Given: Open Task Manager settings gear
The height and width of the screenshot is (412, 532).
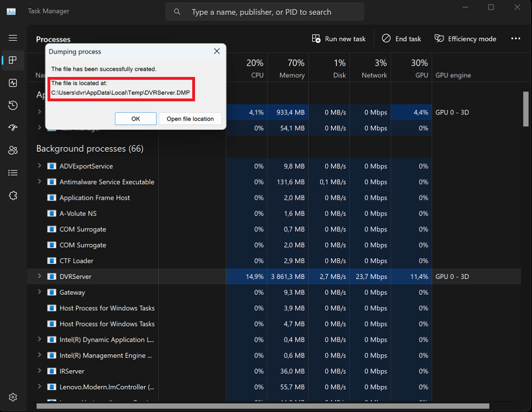Looking at the screenshot, I should pos(13,397).
